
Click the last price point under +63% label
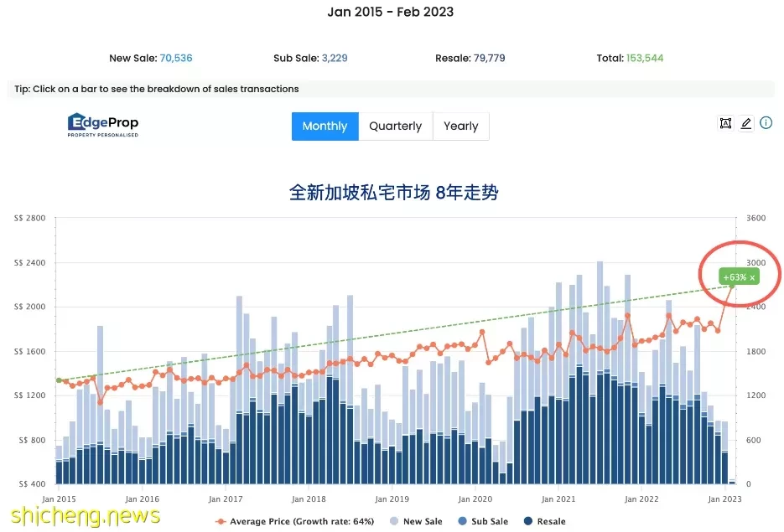coord(732,287)
